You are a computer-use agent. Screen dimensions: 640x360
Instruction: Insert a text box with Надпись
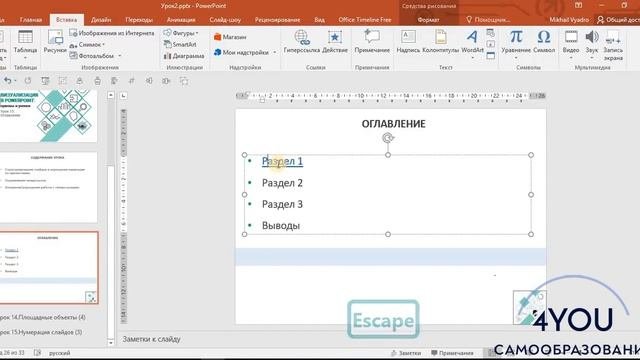(x=408, y=42)
